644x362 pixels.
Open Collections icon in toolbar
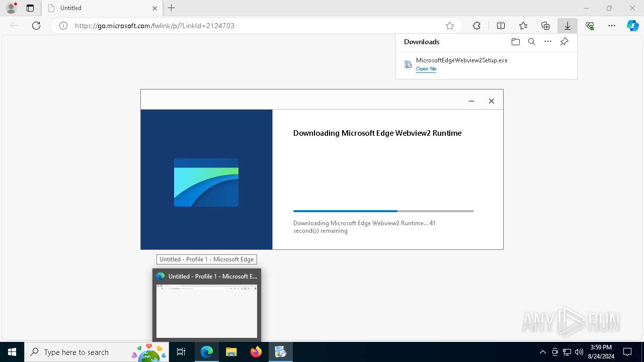pyautogui.click(x=545, y=26)
